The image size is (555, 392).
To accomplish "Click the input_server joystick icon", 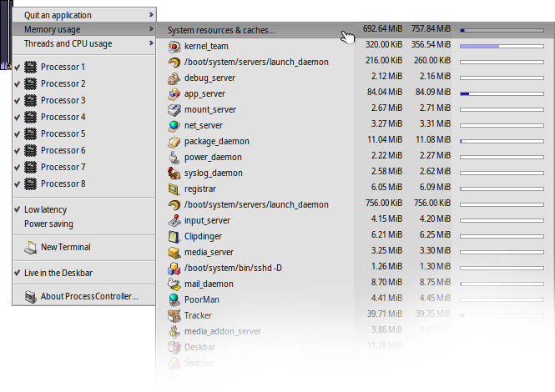I will [x=174, y=221].
